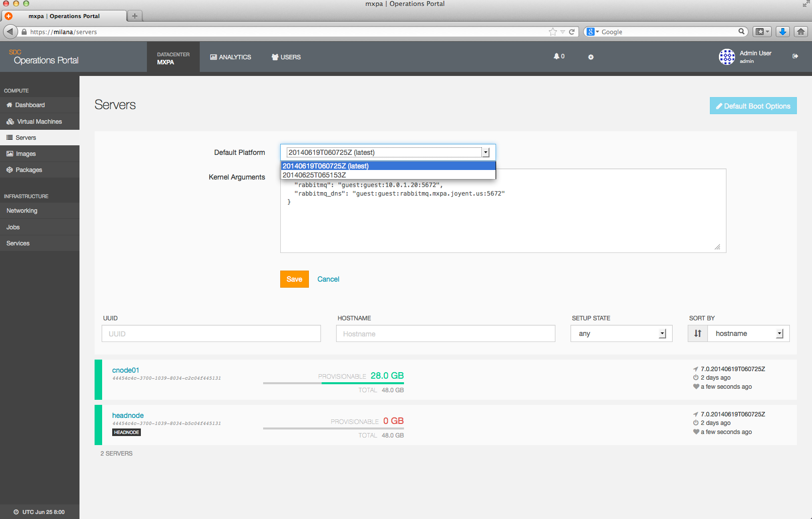
Task: Click the notifications bell icon showing 0
Action: pyautogui.click(x=559, y=56)
